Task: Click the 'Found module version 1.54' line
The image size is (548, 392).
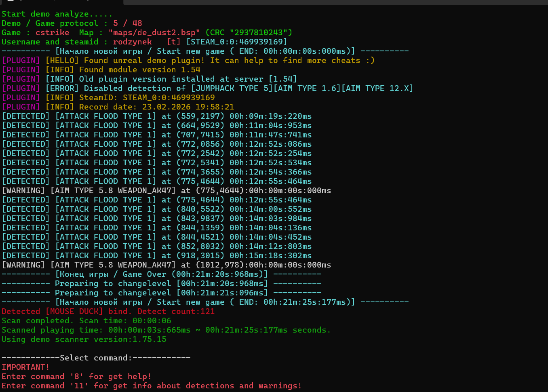Action: tap(139, 70)
